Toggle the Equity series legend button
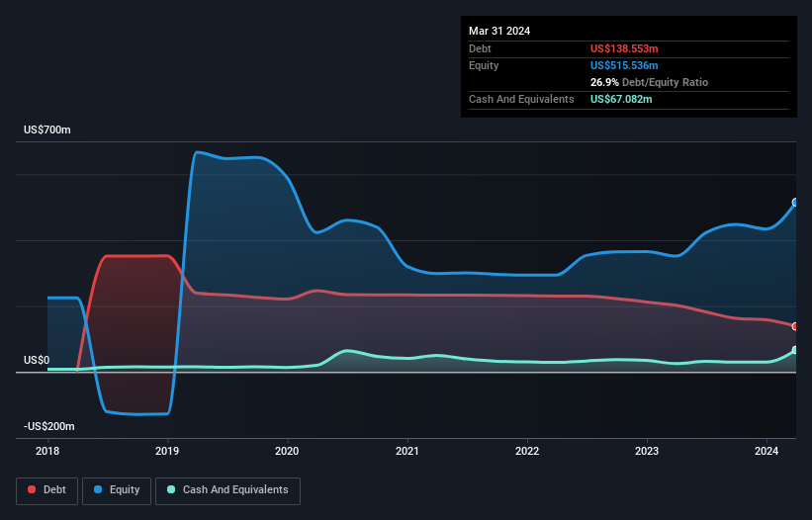The width and height of the screenshot is (812, 520). click(117, 490)
